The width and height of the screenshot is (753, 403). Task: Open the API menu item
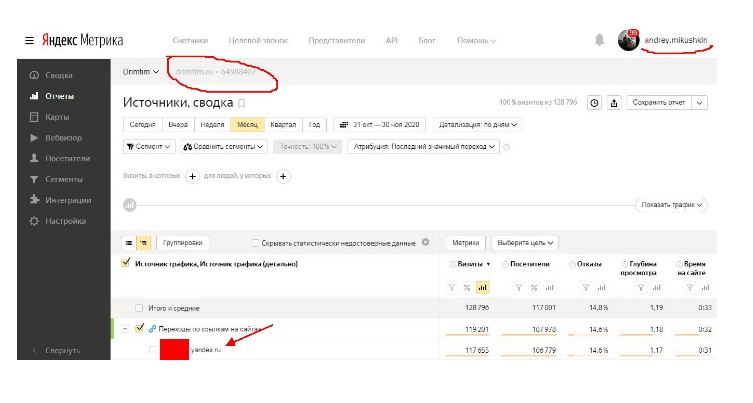point(391,41)
